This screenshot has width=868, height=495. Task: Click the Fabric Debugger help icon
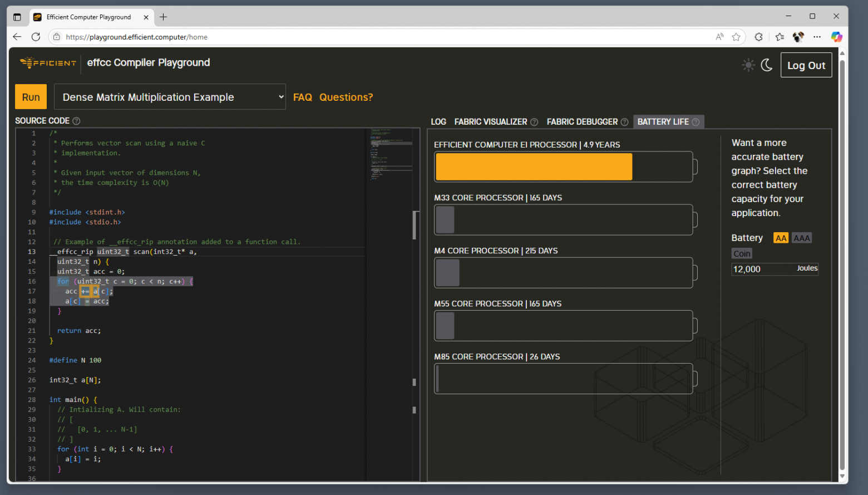pyautogui.click(x=624, y=122)
